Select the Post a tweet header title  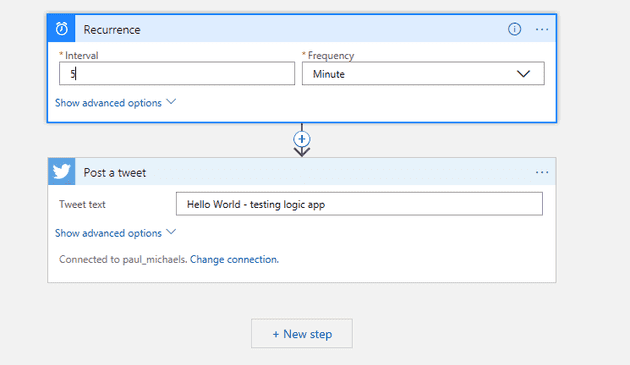point(115,173)
